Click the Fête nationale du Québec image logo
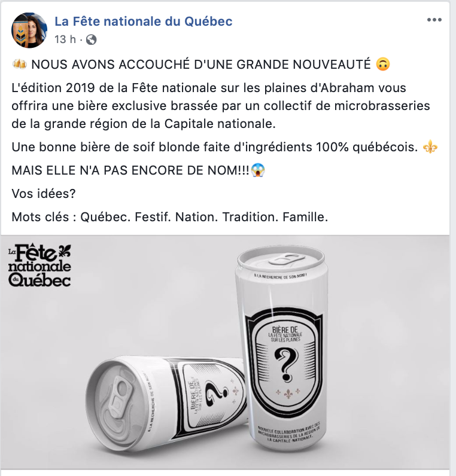 (x=39, y=265)
